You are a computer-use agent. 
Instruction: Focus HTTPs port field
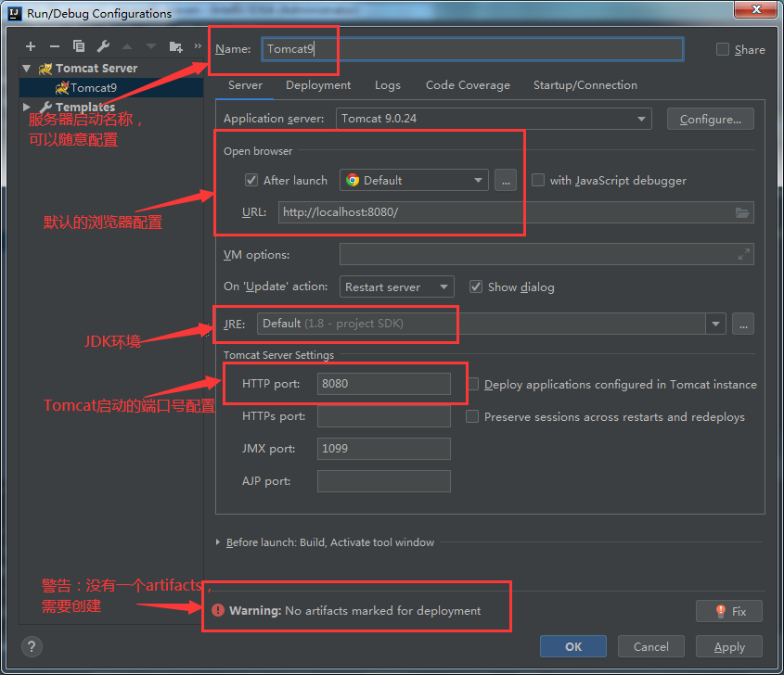[383, 416]
